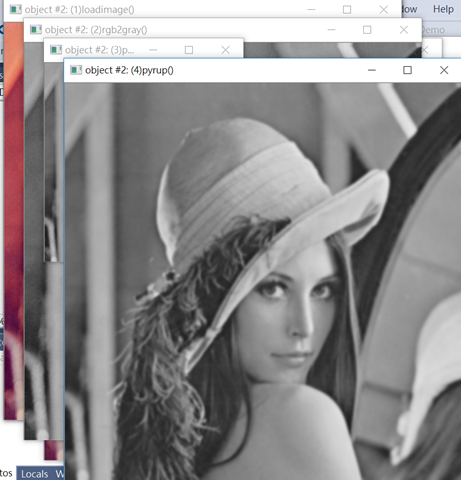Close the (2)rgb2gray() window
461x480 pixels.
click(404, 30)
